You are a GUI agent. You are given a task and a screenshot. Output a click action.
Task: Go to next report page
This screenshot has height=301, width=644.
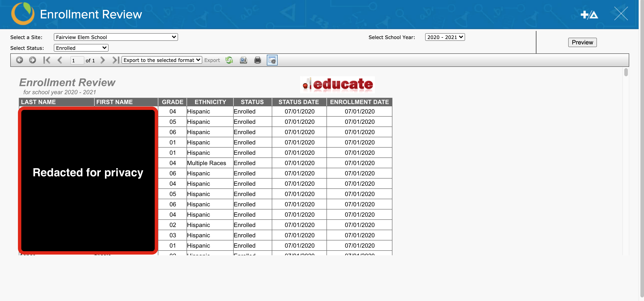click(x=102, y=60)
